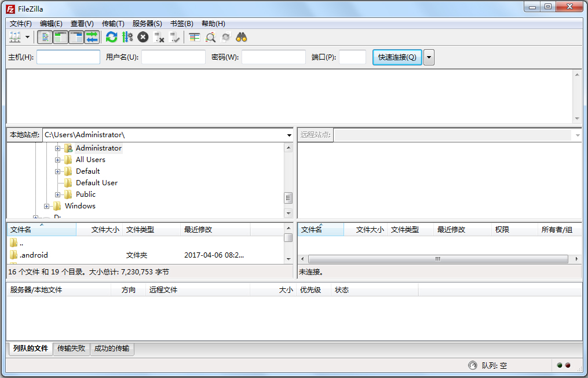Toggle transfer queue display
This screenshot has height=378, width=588.
[x=92, y=37]
